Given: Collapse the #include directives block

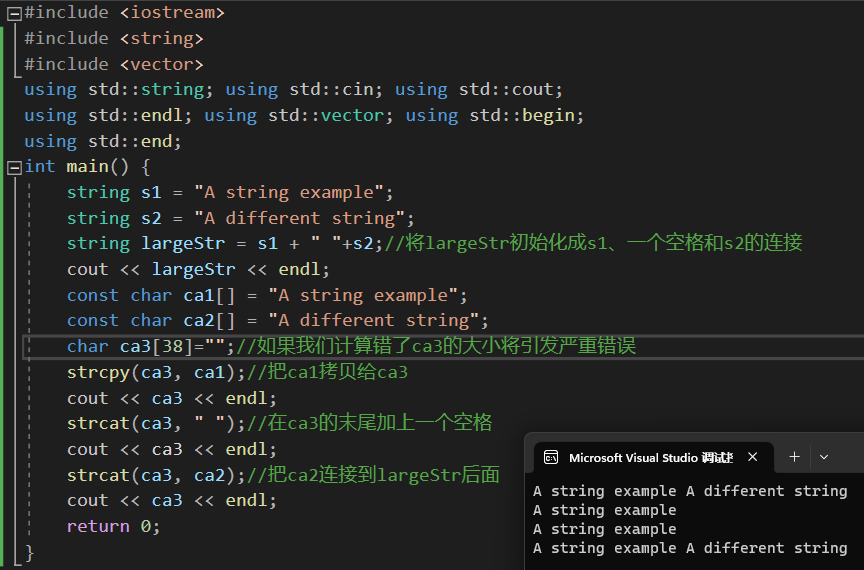Looking at the screenshot, I should coord(14,13).
